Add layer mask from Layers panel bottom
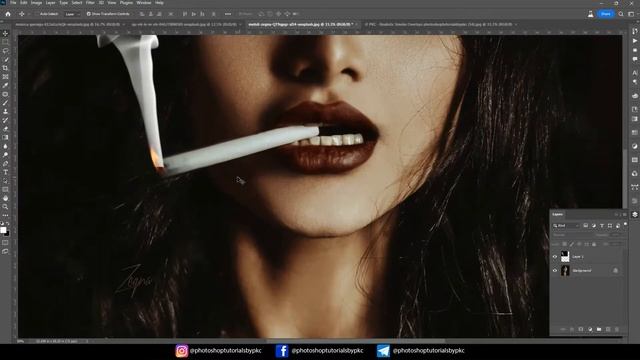 pyautogui.click(x=581, y=329)
